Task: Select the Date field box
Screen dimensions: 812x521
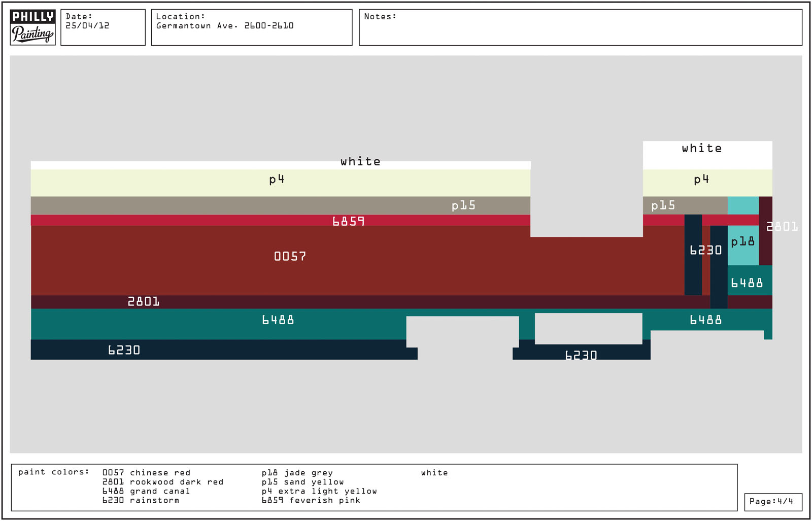Action: (x=103, y=27)
